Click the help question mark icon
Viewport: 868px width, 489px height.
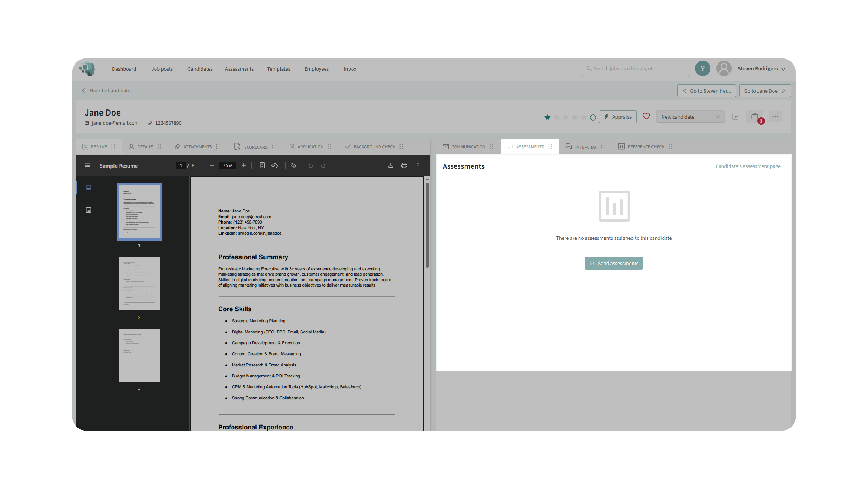(702, 68)
